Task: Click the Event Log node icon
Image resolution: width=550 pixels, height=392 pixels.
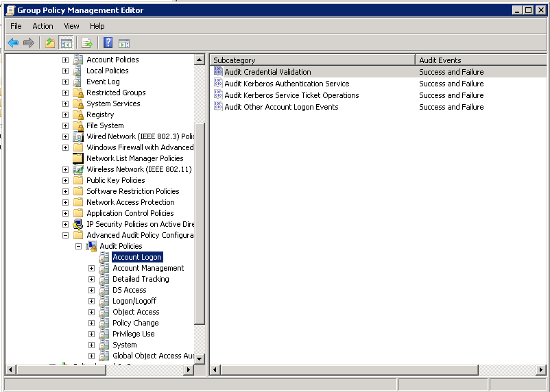Action: click(78, 82)
